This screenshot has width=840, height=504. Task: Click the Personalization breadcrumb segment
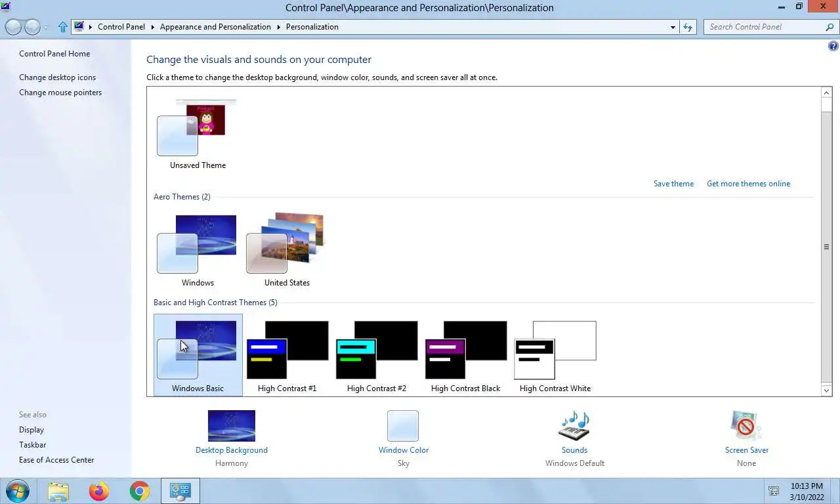(x=312, y=27)
